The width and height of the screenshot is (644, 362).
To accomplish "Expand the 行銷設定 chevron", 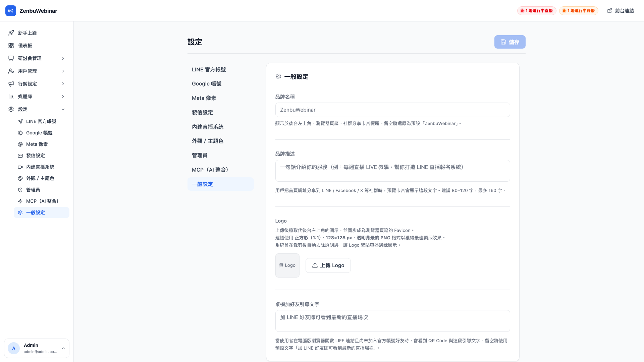I will [63, 84].
